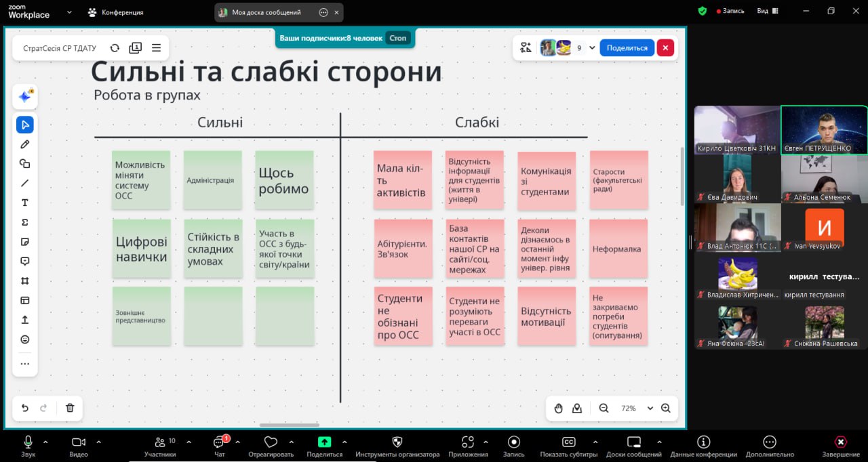The width and height of the screenshot is (868, 462).
Task: Enable the hand pan tool
Action: click(x=559, y=408)
